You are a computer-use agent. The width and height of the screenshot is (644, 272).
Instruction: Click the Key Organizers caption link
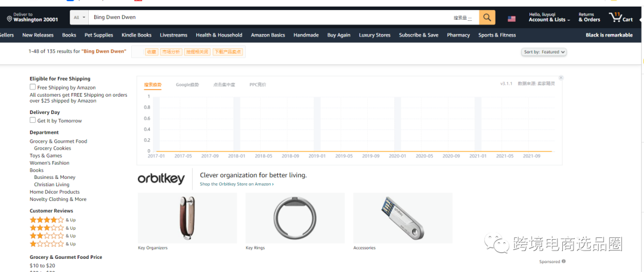pyautogui.click(x=153, y=248)
